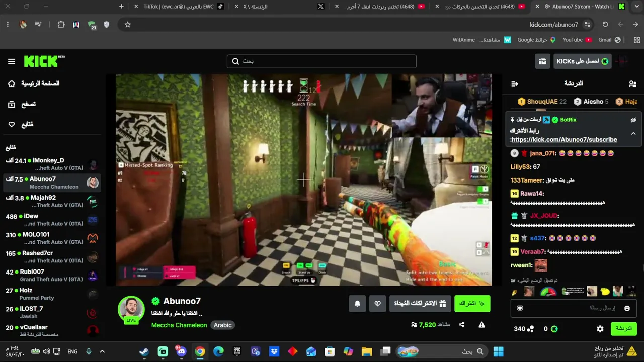Show hidden system tray icons

(x=102, y=351)
